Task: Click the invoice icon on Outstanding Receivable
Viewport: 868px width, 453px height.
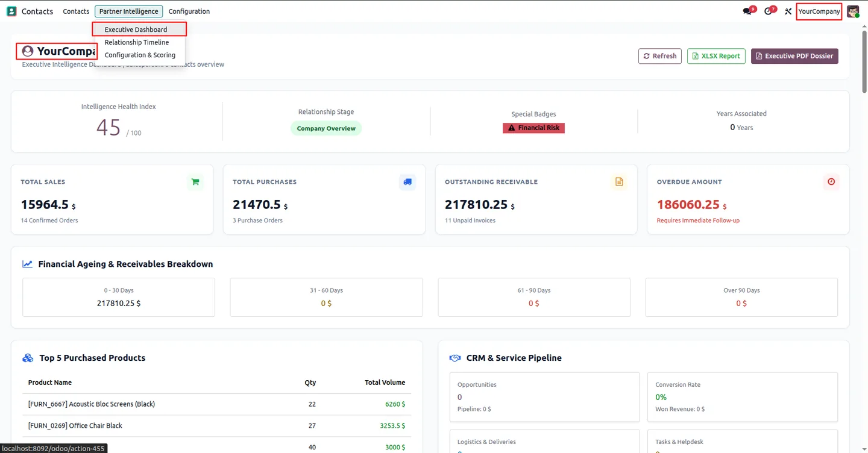Action: pos(619,181)
